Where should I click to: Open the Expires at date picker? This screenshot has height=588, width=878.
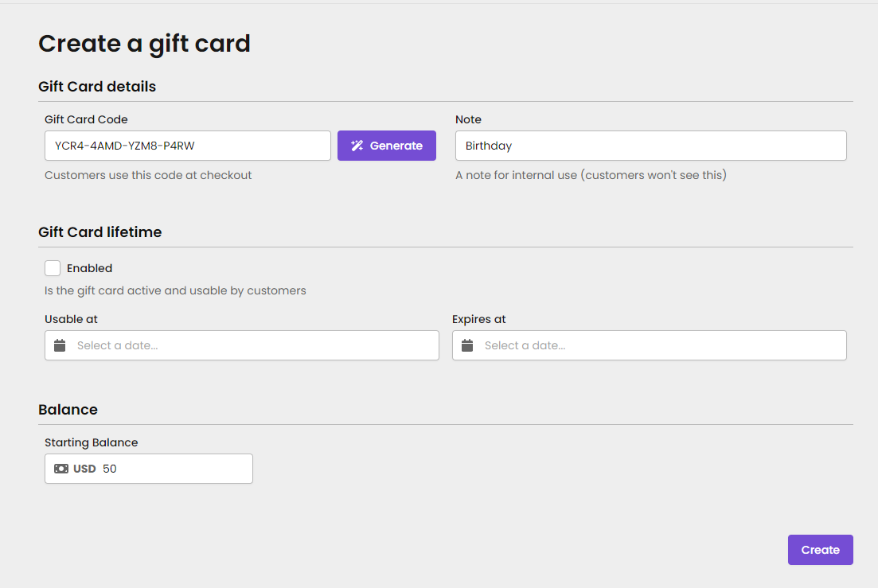(649, 345)
